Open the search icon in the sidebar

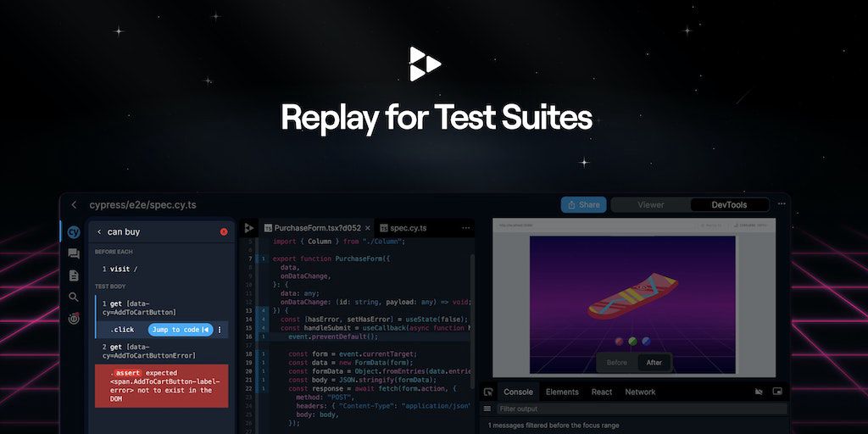tap(74, 297)
